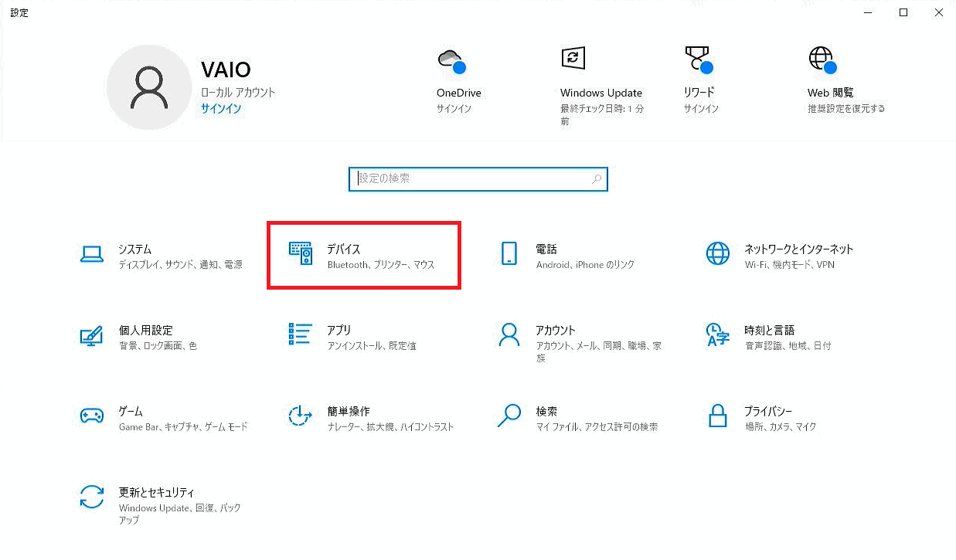Image resolution: width=956 pixels, height=560 pixels.
Task: Open the 簡単操作 accessibility icon
Action: pos(300,416)
